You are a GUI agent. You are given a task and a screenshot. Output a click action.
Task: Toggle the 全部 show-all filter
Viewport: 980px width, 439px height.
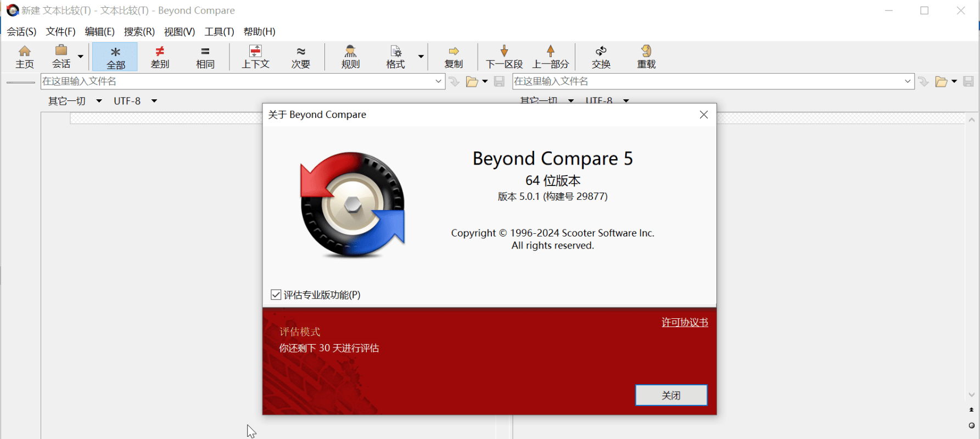(x=115, y=57)
